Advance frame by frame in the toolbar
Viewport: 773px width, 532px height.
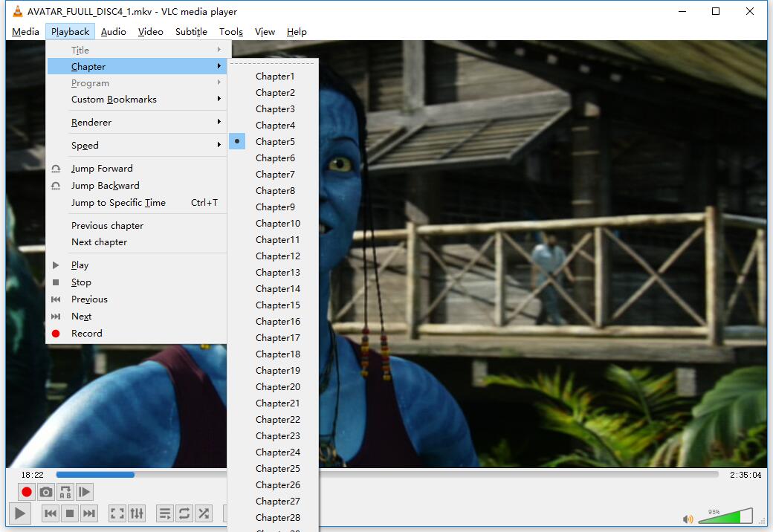tap(84, 492)
